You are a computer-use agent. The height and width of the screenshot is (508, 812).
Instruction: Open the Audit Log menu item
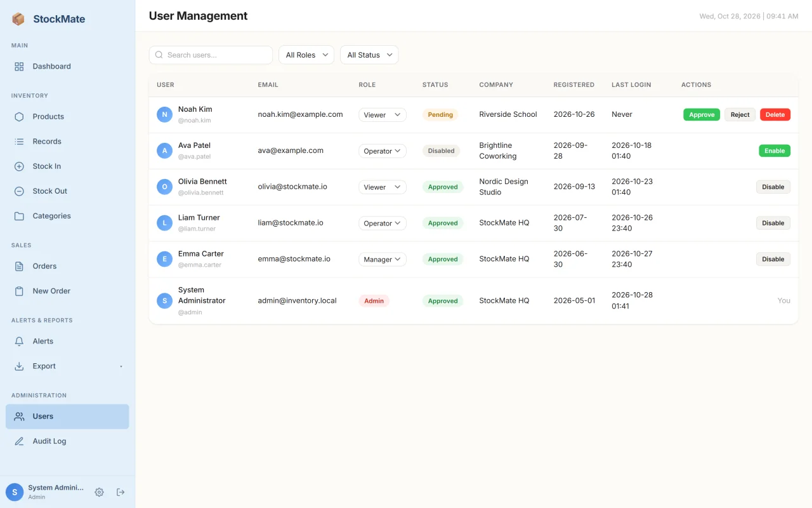[x=67, y=441]
